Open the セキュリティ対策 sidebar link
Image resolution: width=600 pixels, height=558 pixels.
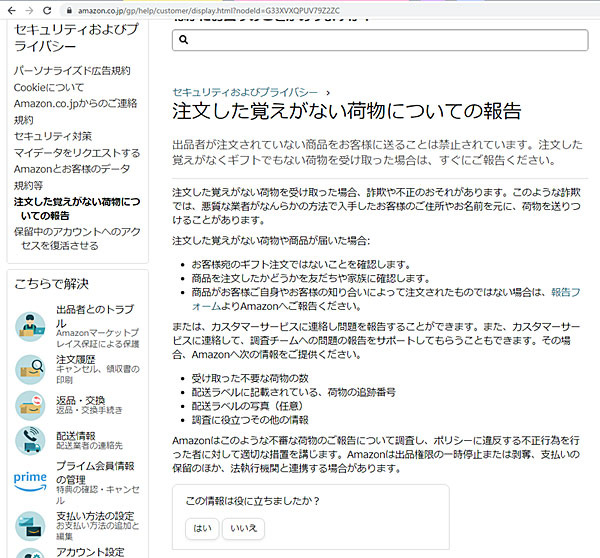click(53, 136)
